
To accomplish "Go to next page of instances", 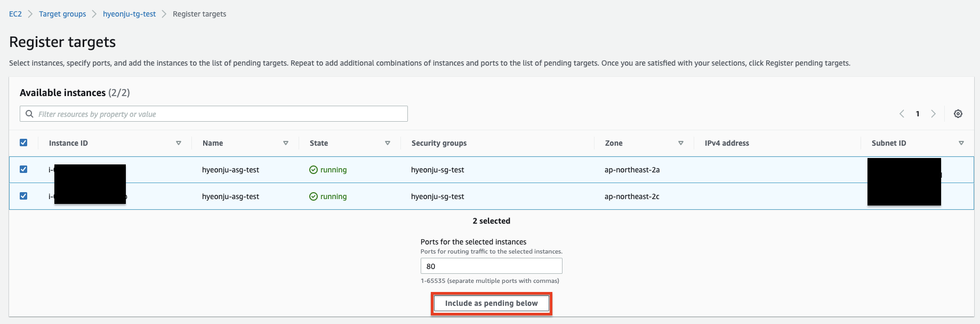I will [x=933, y=114].
